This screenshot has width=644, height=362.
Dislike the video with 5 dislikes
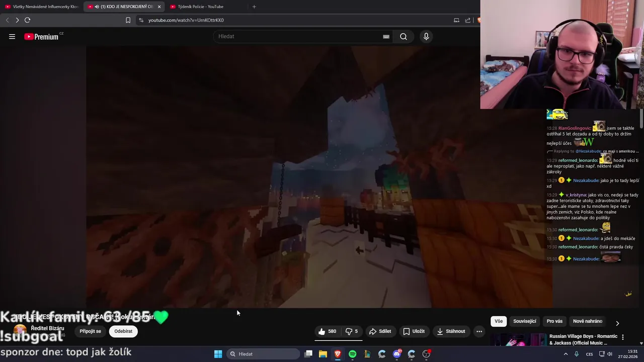click(x=352, y=331)
